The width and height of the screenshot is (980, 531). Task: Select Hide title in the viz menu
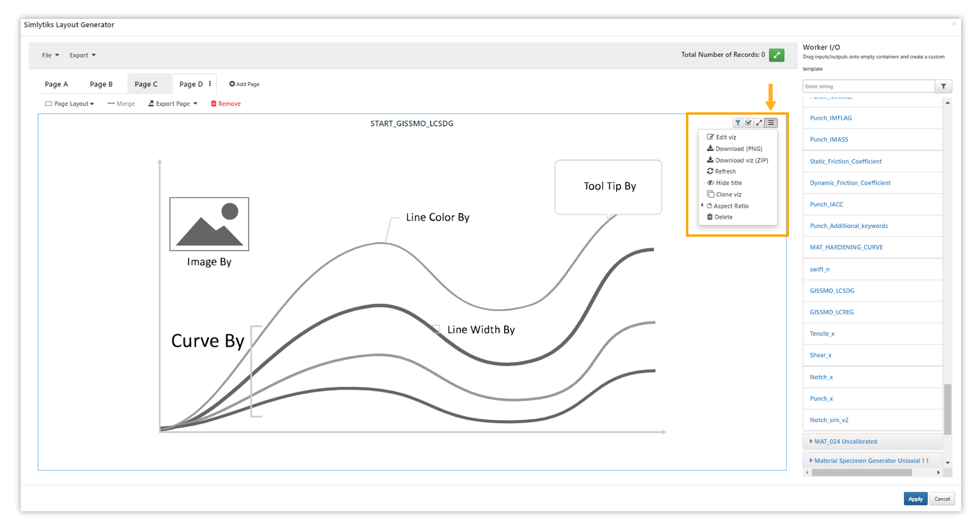(724, 183)
